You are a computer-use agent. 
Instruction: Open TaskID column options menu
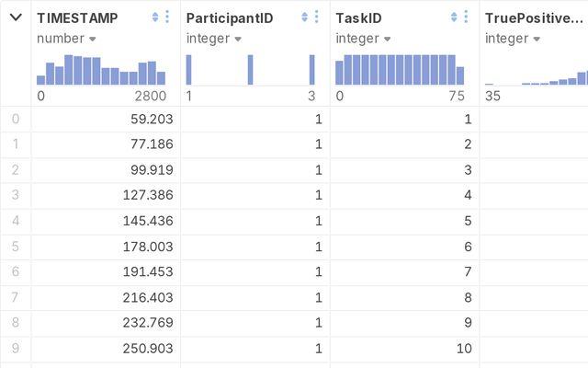[x=467, y=17]
